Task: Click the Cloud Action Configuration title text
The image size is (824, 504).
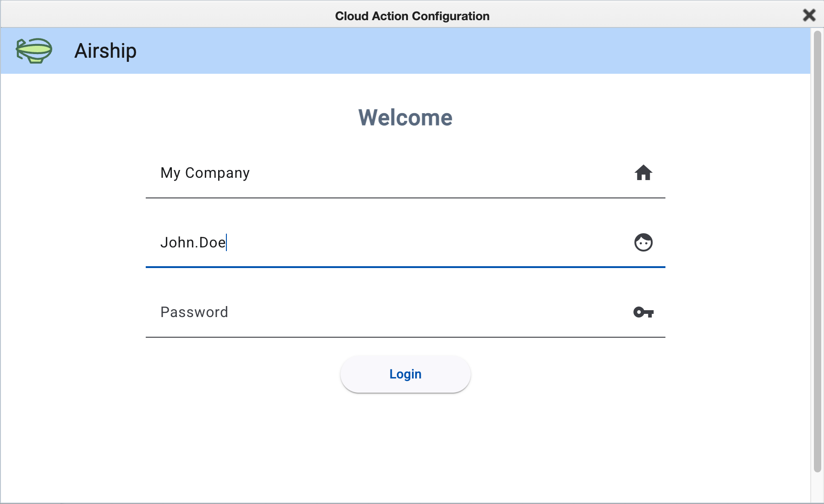Action: (412, 16)
